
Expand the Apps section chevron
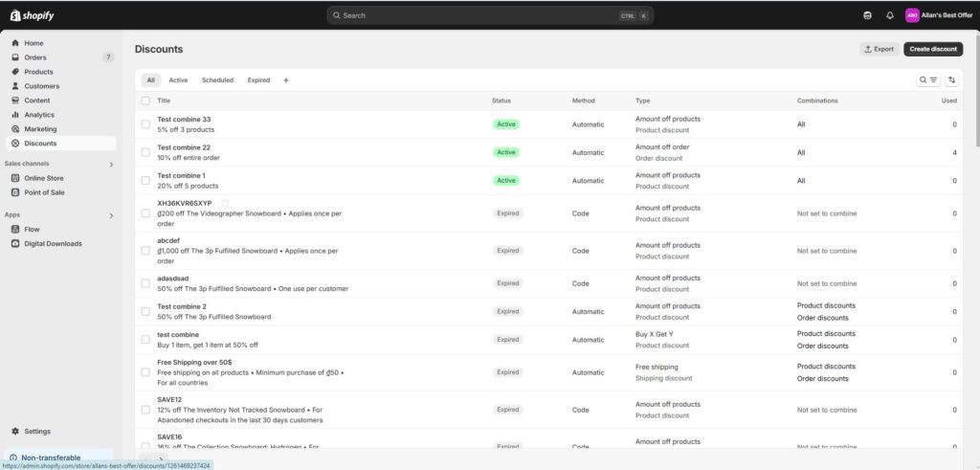click(x=111, y=215)
